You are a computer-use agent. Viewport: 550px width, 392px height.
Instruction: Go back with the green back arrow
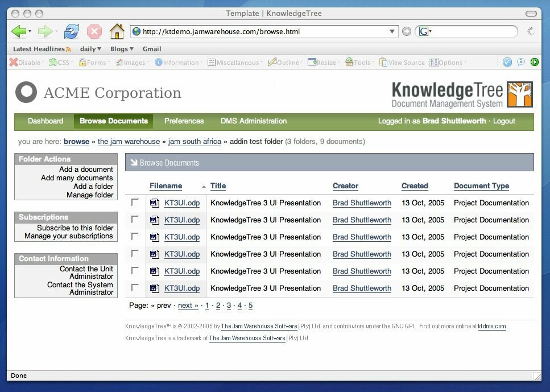[19, 31]
